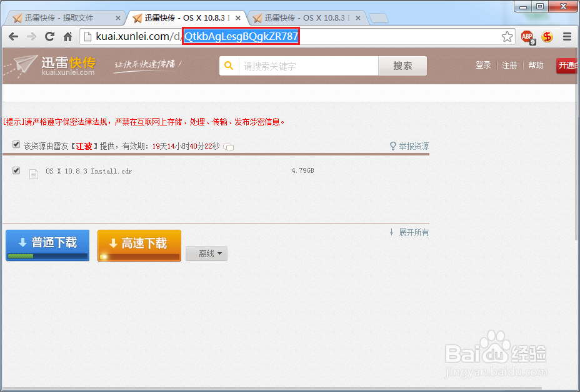Image resolution: width=580 pixels, height=392 pixels.
Task: Go back with the browser back arrow
Action: [x=14, y=36]
